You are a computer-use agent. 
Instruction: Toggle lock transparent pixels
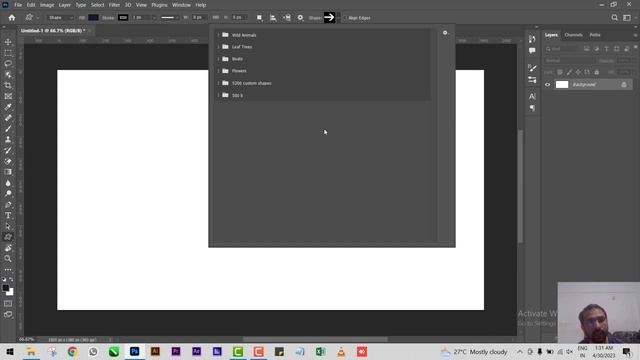tap(560, 72)
